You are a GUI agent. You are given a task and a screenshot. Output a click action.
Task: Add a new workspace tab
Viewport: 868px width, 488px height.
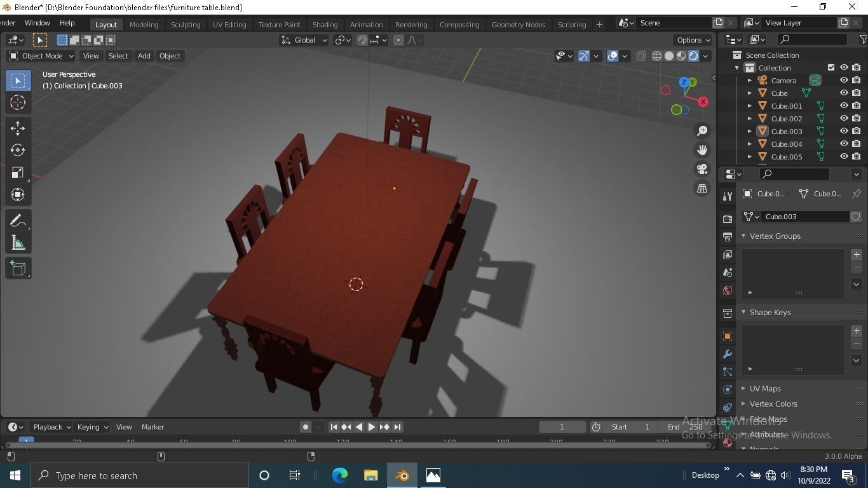599,25
